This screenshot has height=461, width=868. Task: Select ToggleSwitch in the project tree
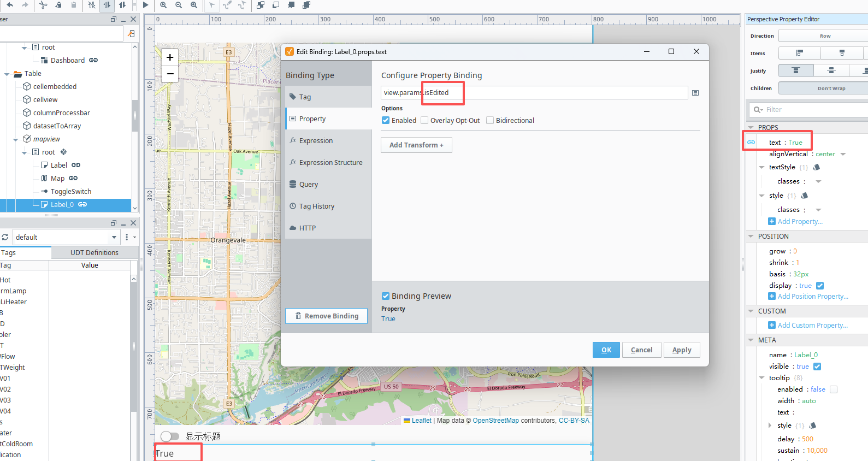(x=71, y=191)
